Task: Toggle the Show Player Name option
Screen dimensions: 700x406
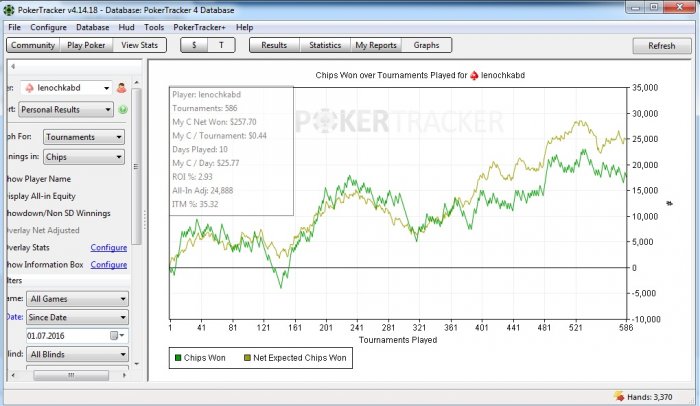Action: coord(38,179)
